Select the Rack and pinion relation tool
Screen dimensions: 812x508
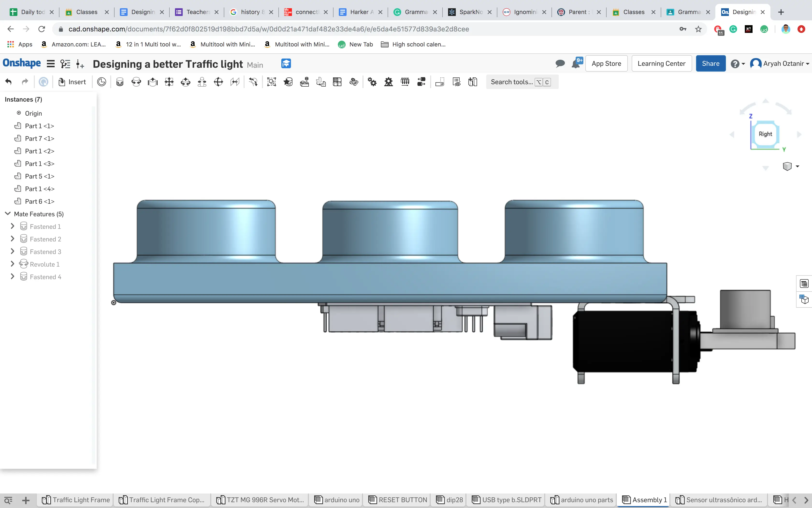click(x=389, y=82)
